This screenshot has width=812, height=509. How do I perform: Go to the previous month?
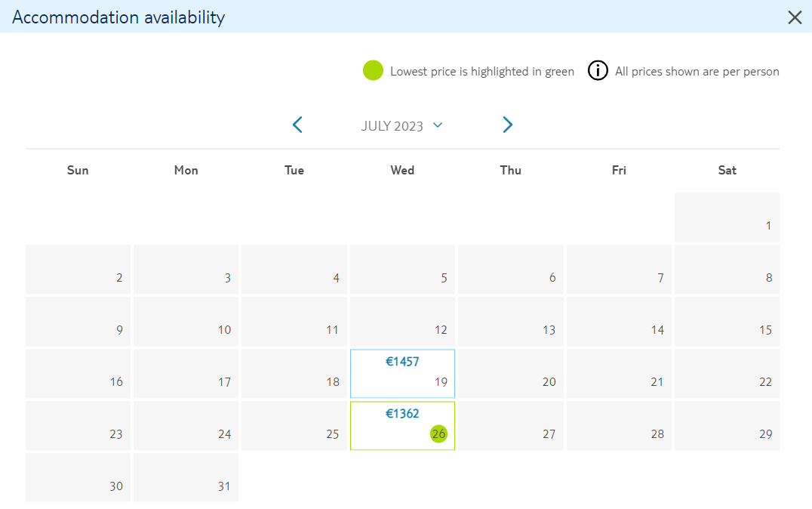click(297, 125)
